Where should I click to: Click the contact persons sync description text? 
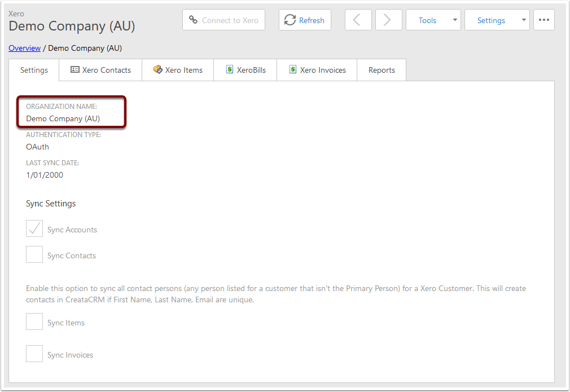(x=276, y=294)
